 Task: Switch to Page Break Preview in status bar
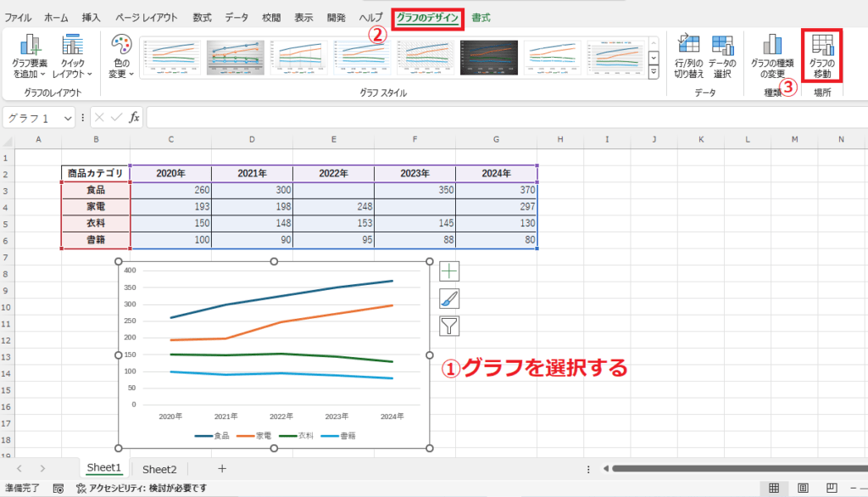coord(832,489)
